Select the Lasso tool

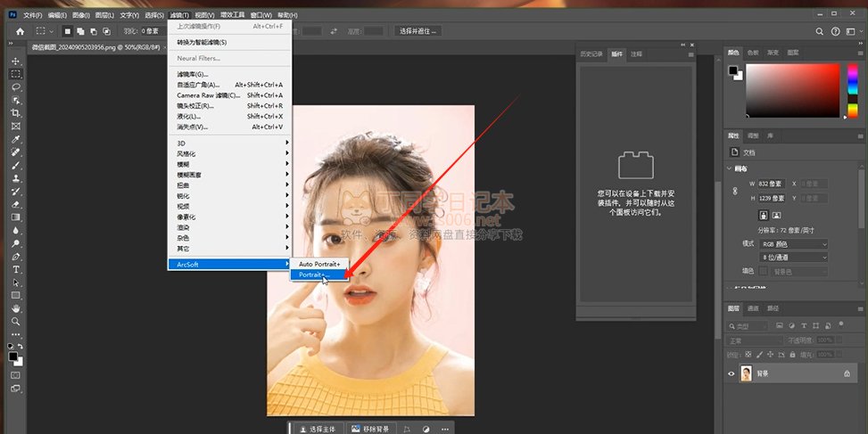pyautogui.click(x=16, y=87)
